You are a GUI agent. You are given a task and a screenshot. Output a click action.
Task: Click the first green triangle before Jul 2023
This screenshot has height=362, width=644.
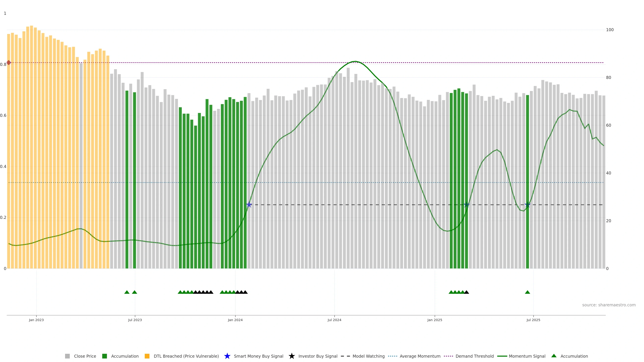[x=127, y=292]
